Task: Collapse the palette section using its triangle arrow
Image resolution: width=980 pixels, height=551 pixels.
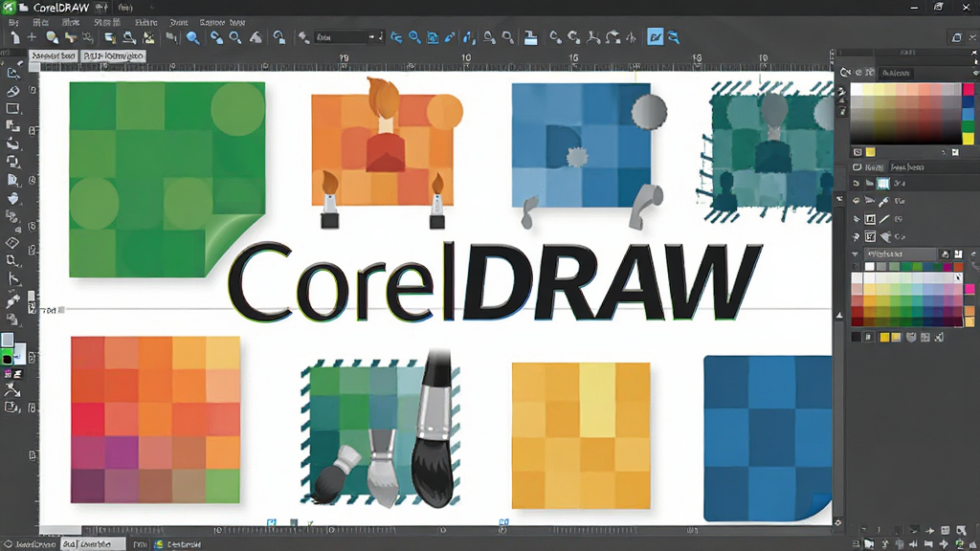Action: pyautogui.click(x=855, y=254)
